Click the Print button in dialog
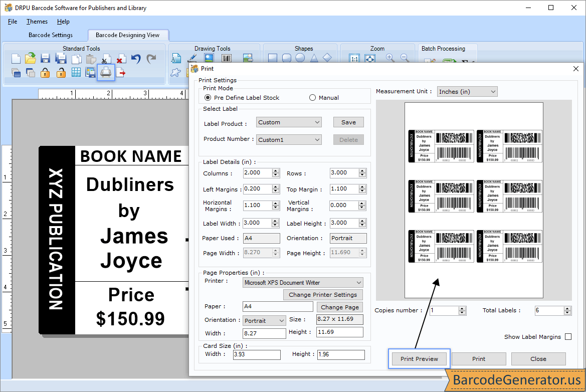Viewport: 586px width, 392px height. (x=478, y=359)
